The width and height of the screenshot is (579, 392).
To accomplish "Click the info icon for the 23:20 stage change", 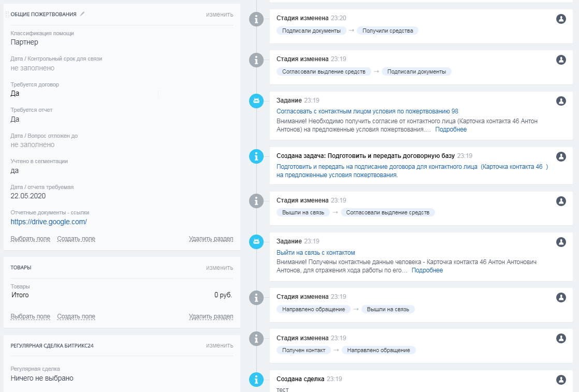I will click(256, 19).
